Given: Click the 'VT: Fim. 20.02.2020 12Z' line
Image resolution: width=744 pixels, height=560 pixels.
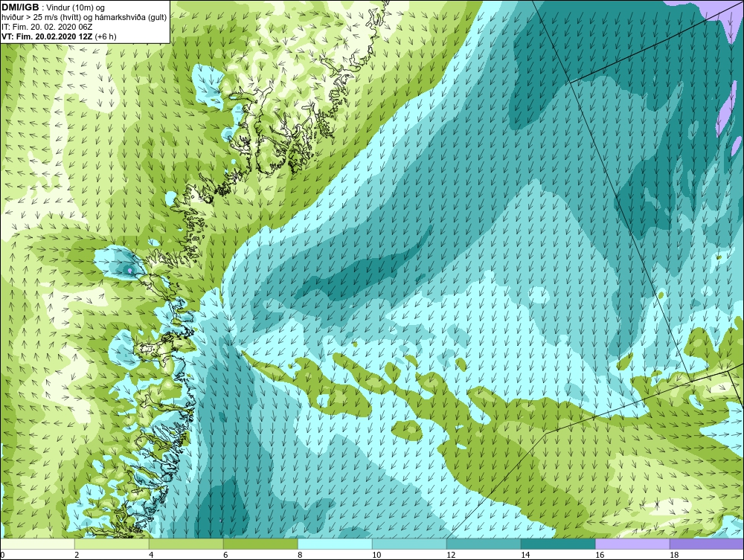Looking at the screenshot, I should pyautogui.click(x=48, y=36).
